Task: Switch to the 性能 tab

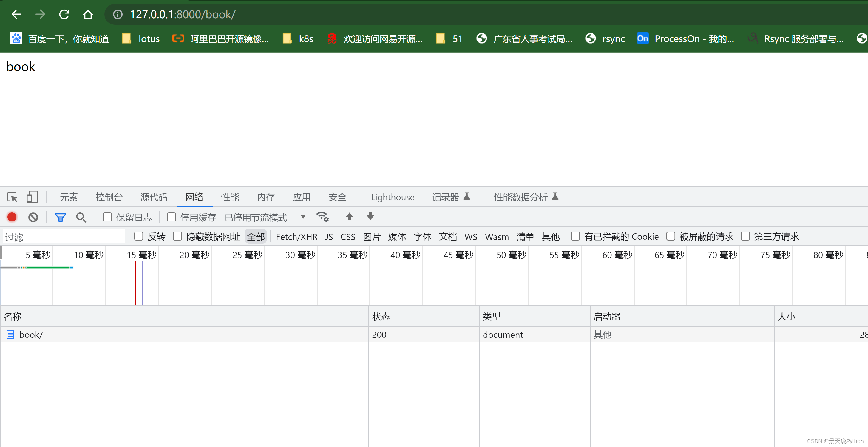Action: pyautogui.click(x=230, y=197)
